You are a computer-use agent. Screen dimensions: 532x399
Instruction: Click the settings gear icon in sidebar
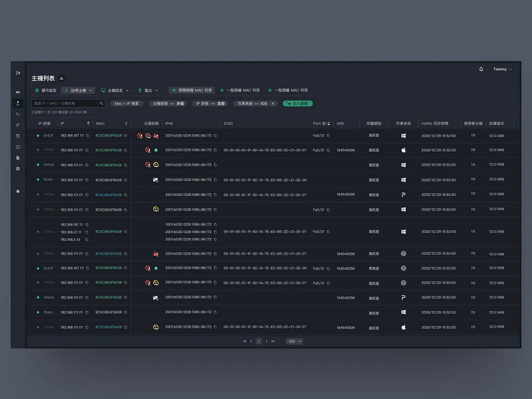(x=18, y=169)
